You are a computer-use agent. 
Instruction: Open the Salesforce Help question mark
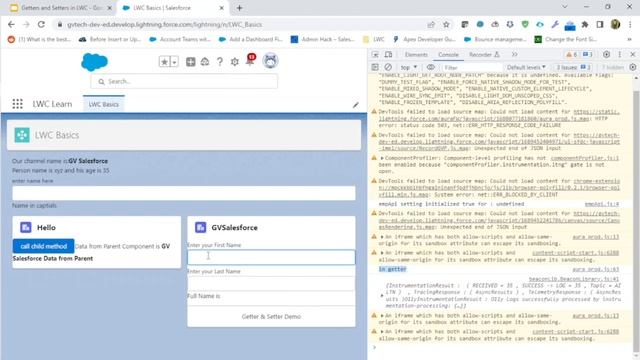click(x=220, y=62)
